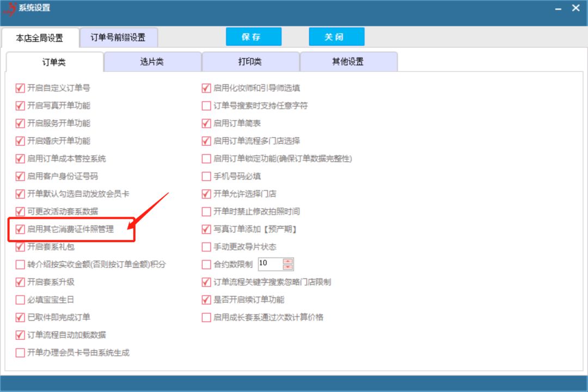The width and height of the screenshot is (588, 392).
Task: Enable 启用订单锁定功能
Action: [x=206, y=158]
